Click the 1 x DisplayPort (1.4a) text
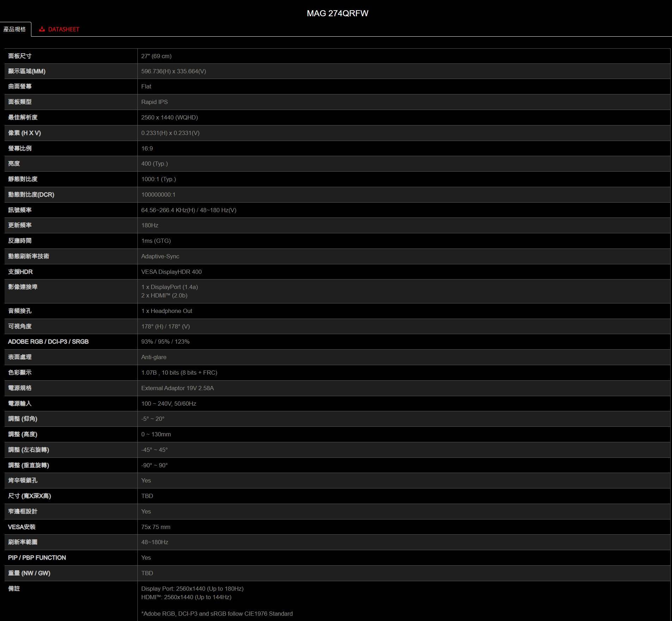This screenshot has width=672, height=621. [x=169, y=287]
